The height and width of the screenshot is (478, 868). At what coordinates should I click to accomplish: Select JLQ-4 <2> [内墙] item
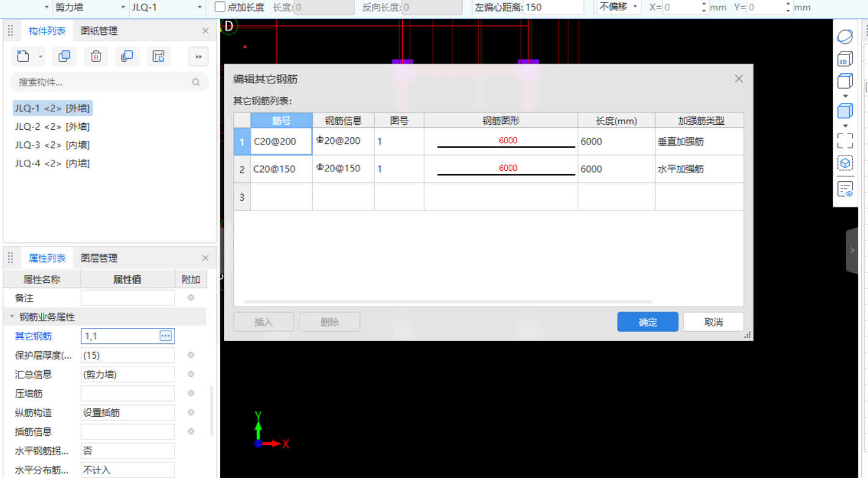[x=53, y=163]
